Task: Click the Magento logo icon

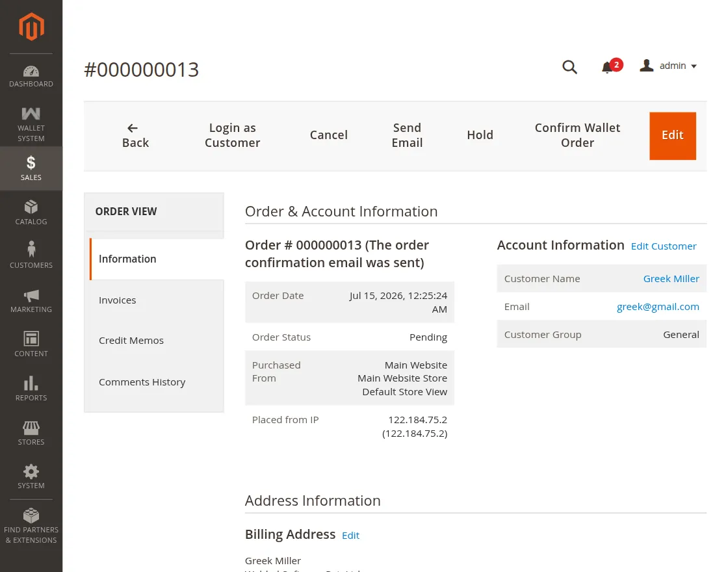Action: pyautogui.click(x=31, y=27)
